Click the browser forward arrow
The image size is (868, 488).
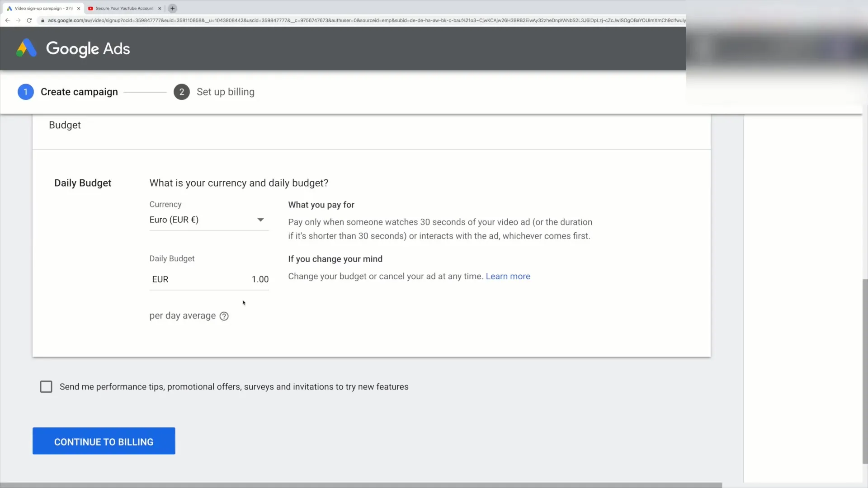(18, 20)
